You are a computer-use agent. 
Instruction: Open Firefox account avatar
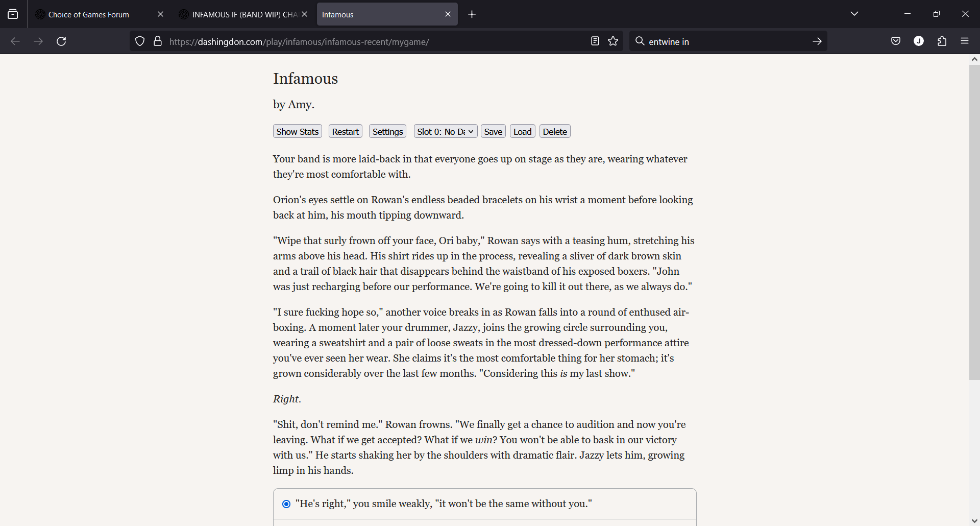coord(919,41)
